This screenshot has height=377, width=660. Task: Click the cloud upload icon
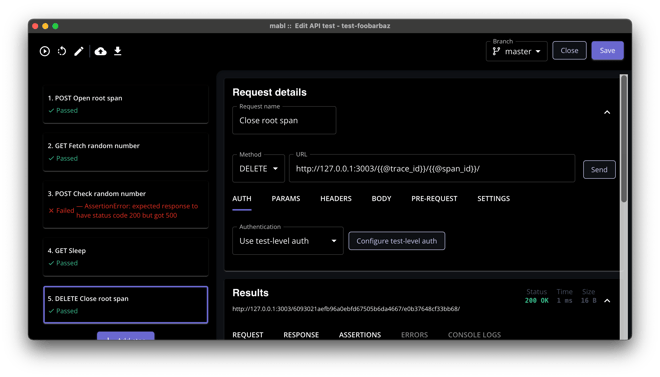click(x=100, y=51)
